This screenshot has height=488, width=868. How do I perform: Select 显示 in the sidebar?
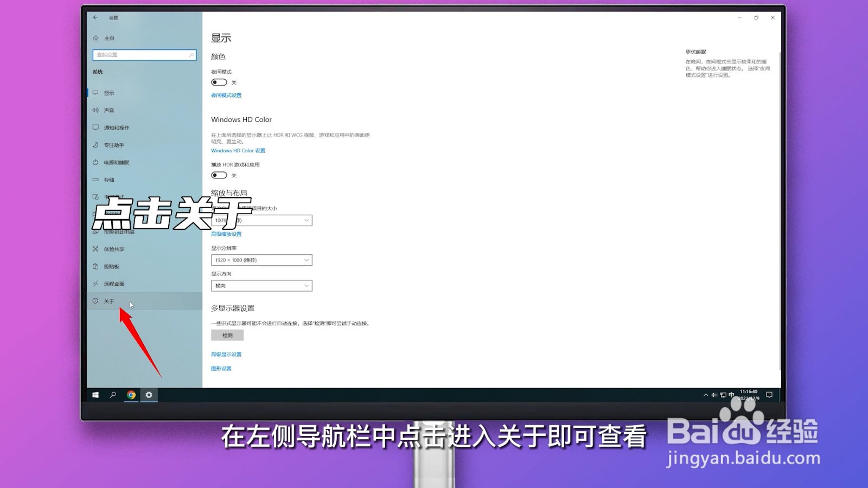(x=144, y=93)
